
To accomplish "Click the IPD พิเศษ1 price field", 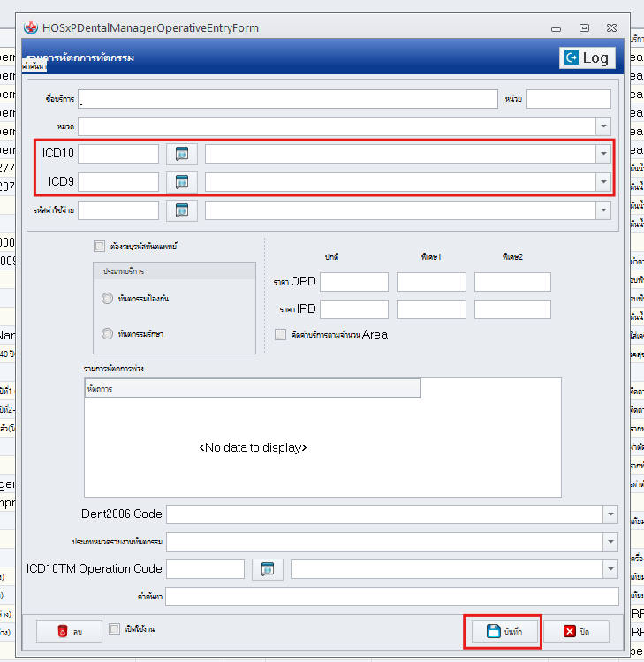I will pos(431,309).
